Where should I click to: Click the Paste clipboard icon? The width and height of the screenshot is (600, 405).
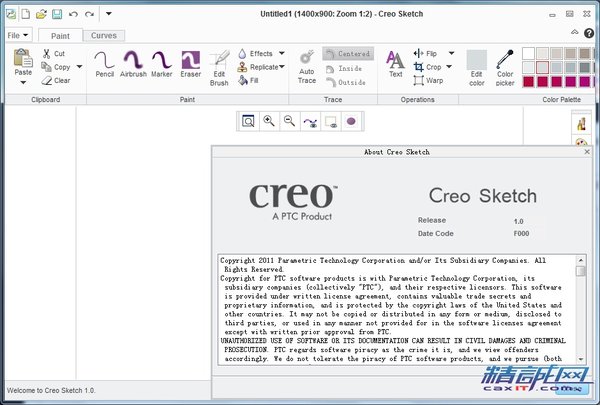[x=23, y=58]
